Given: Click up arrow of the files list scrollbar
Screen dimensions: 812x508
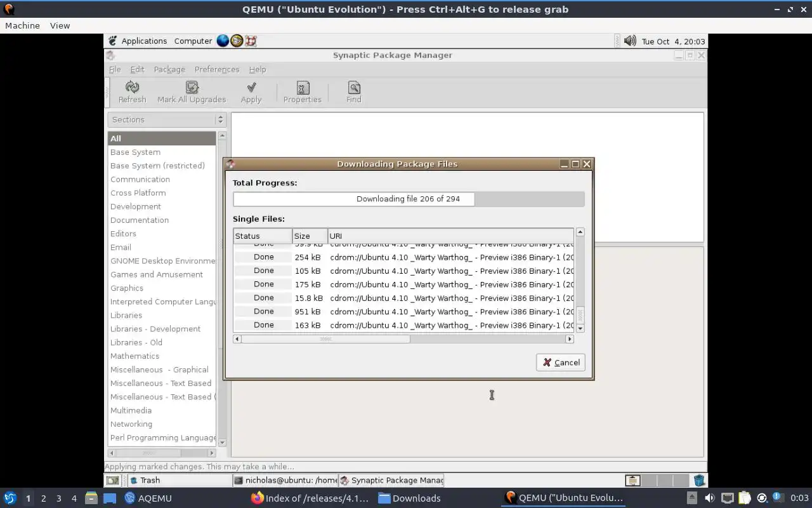Looking at the screenshot, I should coord(580,232).
